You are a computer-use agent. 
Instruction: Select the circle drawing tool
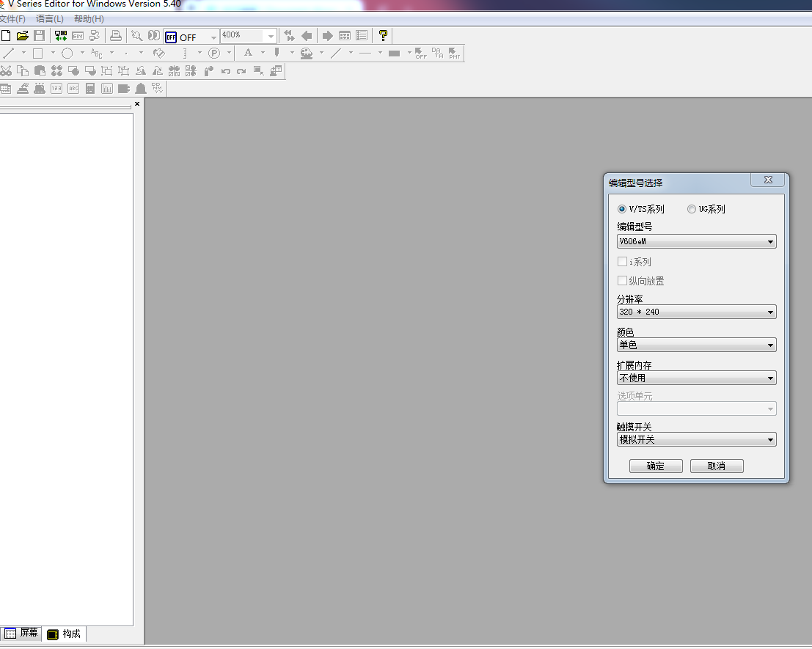point(67,53)
